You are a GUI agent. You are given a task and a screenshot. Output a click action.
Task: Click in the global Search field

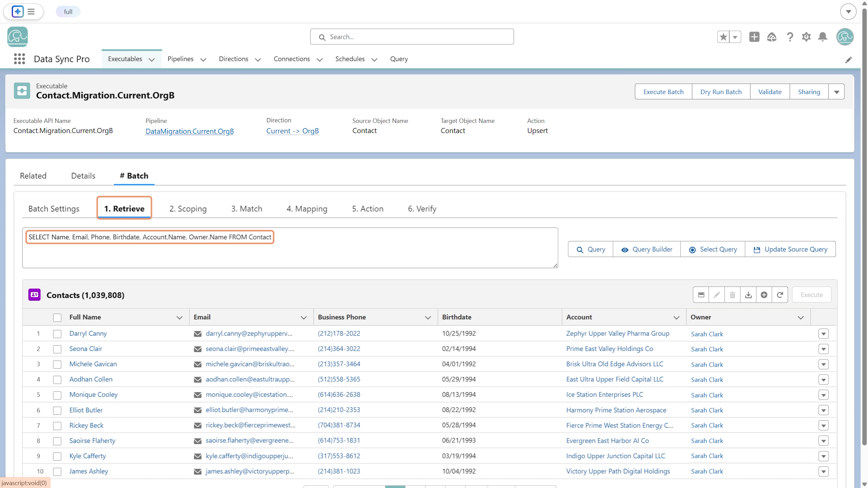[x=412, y=37]
